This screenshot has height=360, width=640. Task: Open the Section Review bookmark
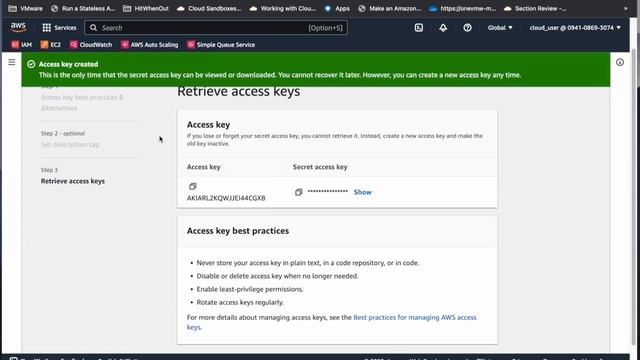535,8
